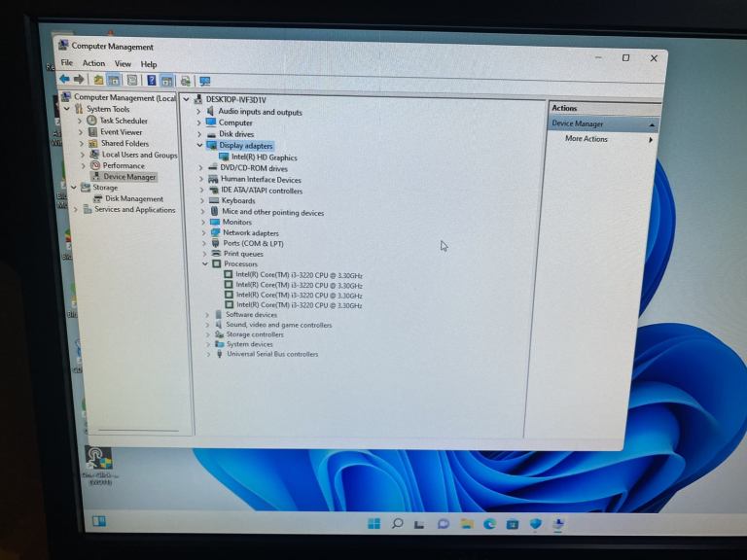Open the View menu
Image resolution: width=747 pixels, height=560 pixels.
[123, 64]
